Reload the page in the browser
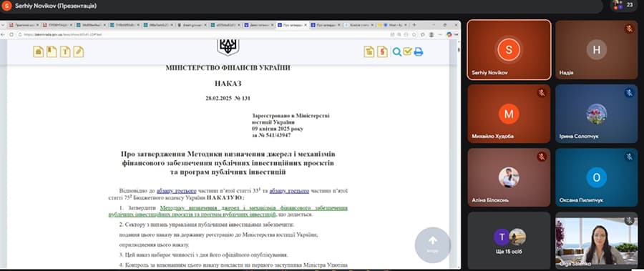Screen dimensions: 644x271 (x=11, y=34)
